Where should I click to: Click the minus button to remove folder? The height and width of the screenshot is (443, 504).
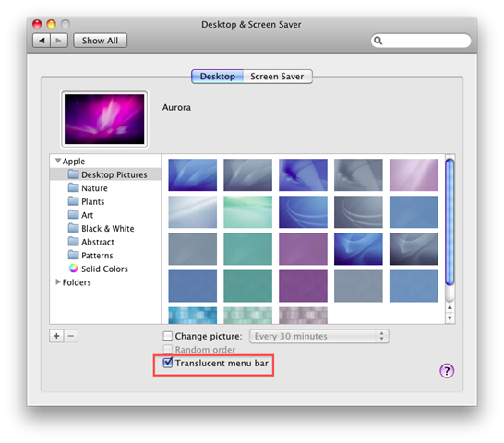click(71, 336)
